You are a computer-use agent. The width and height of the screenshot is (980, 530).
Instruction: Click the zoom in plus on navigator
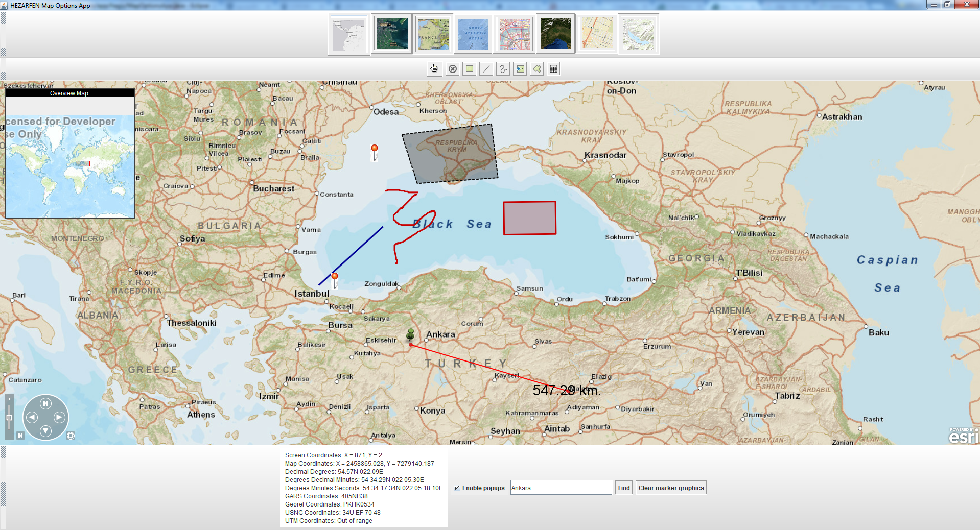9,399
